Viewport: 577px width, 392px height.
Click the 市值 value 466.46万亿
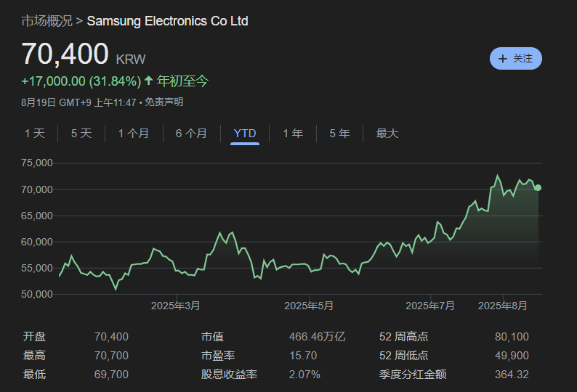317,337
